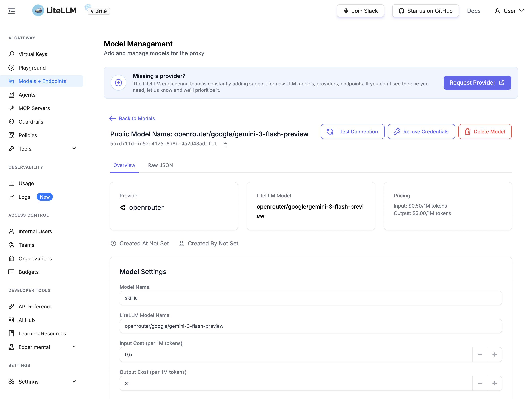The width and height of the screenshot is (532, 399).
Task: Open Budgets in the sidebar
Action: point(28,272)
